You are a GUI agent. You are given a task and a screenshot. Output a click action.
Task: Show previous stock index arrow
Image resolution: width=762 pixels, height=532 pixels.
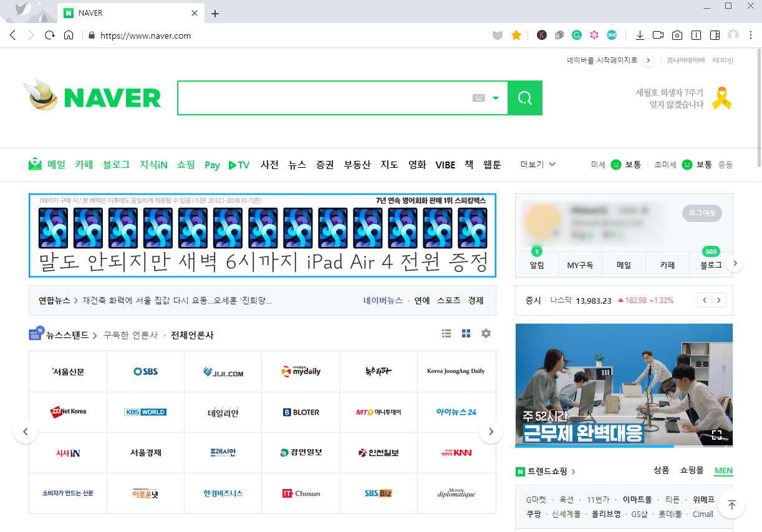[x=705, y=301]
